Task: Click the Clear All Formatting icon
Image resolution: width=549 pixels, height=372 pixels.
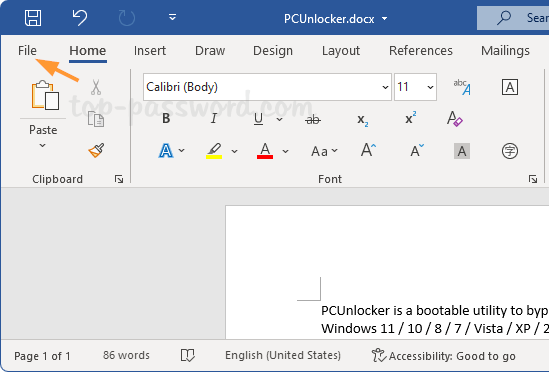Action: coord(455,119)
